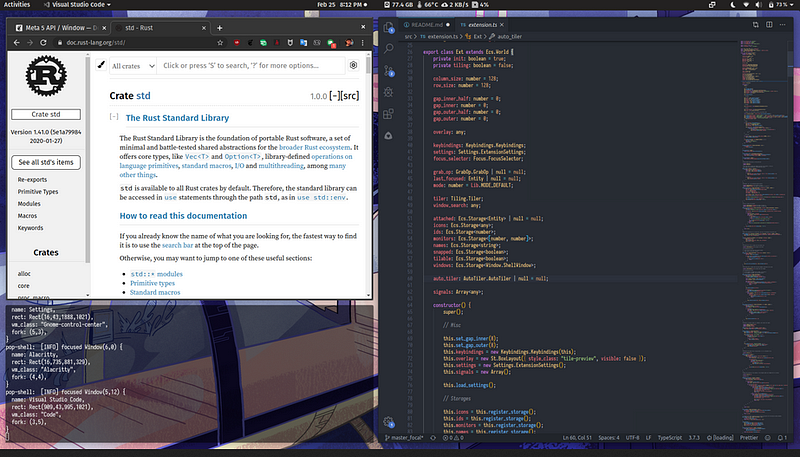
Task: Click the Open Changes editor icon
Action: pyautogui.click(x=756, y=24)
